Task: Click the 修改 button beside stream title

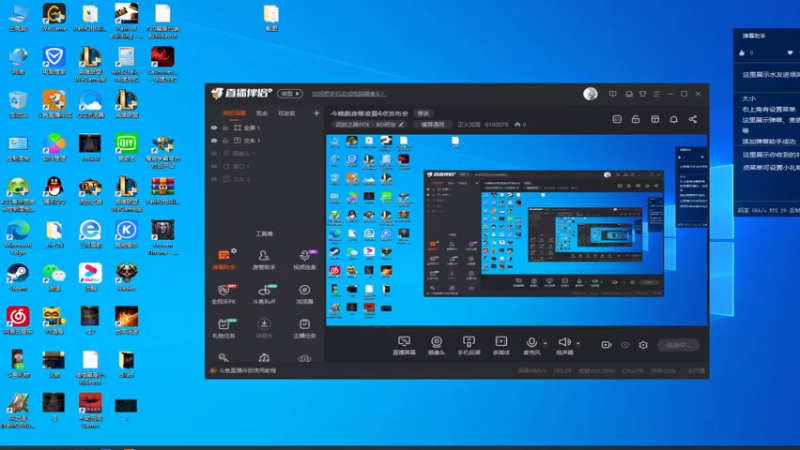Action: coord(423,113)
